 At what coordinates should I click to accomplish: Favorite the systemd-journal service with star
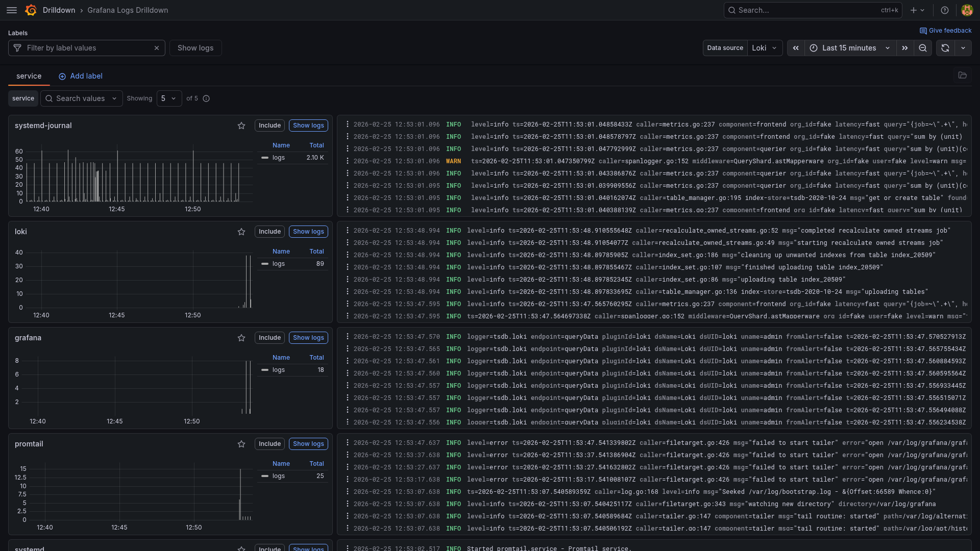(241, 126)
